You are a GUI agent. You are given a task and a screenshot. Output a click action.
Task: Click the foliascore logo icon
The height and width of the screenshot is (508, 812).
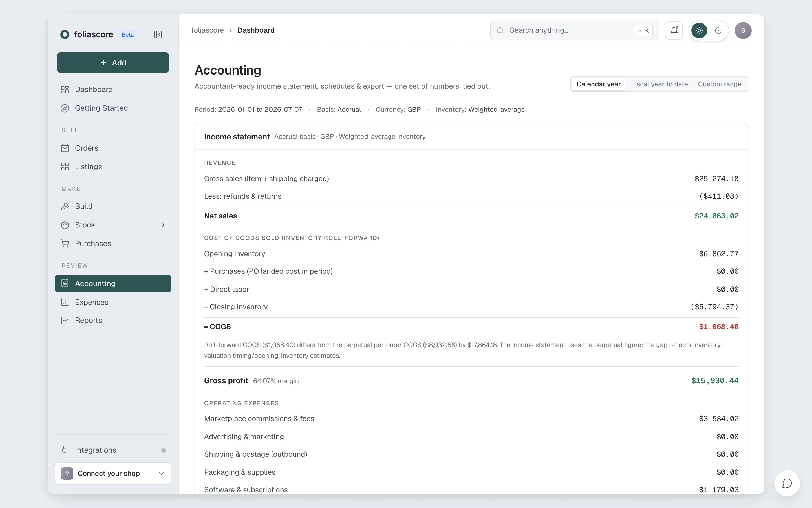tap(65, 34)
